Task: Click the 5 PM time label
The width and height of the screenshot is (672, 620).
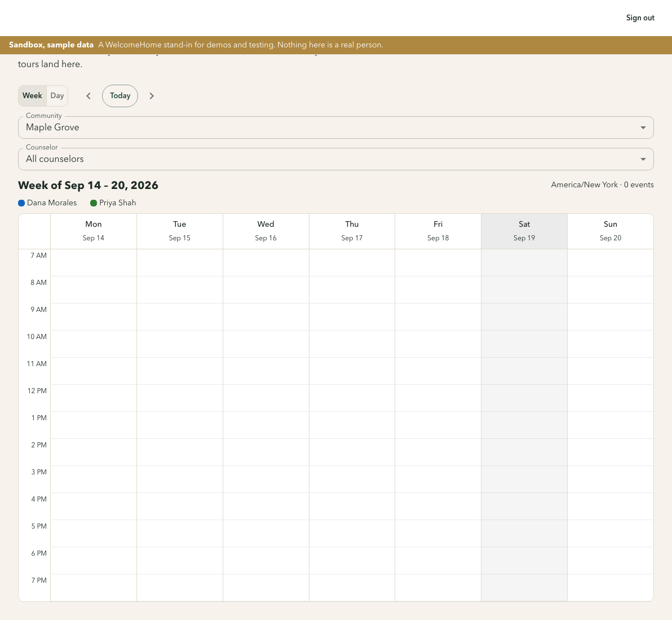Action: click(x=39, y=526)
